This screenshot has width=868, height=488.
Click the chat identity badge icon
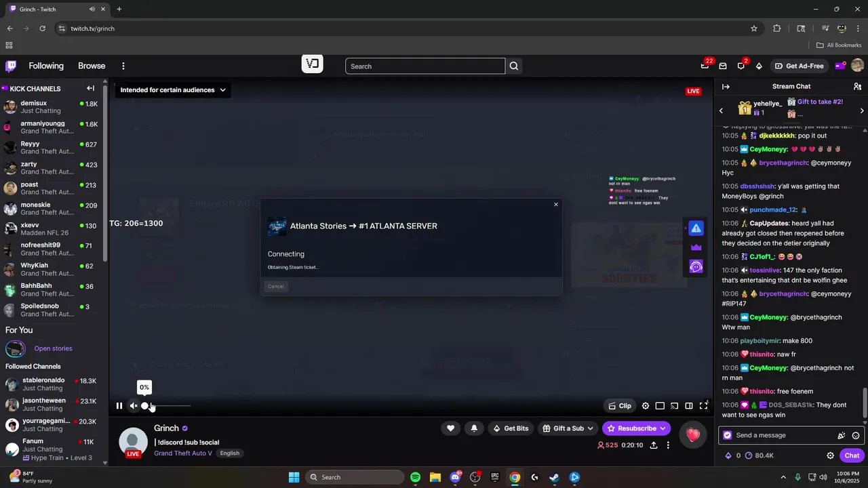(x=728, y=435)
